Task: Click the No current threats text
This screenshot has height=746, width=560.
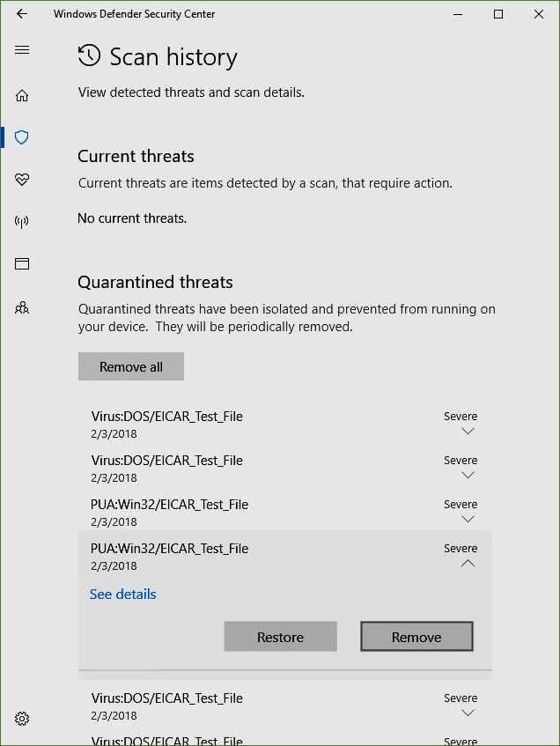Action: 132,218
